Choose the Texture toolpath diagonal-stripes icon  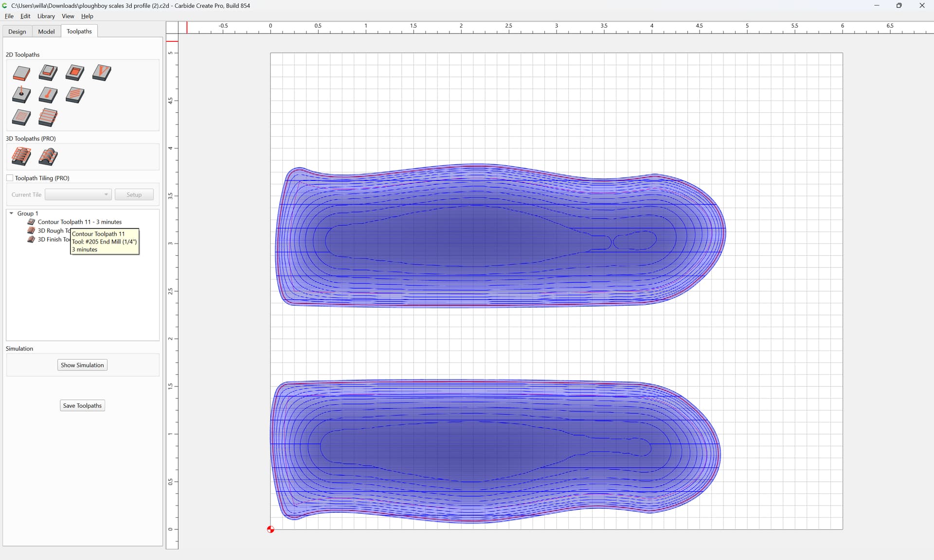tap(75, 95)
